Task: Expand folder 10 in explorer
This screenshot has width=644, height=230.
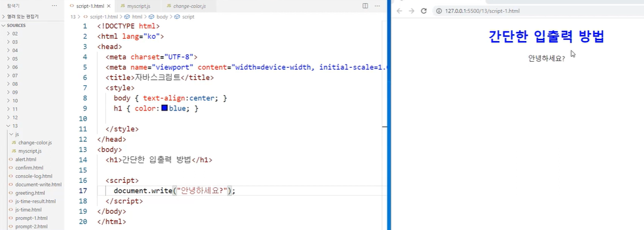Action: pos(32,100)
